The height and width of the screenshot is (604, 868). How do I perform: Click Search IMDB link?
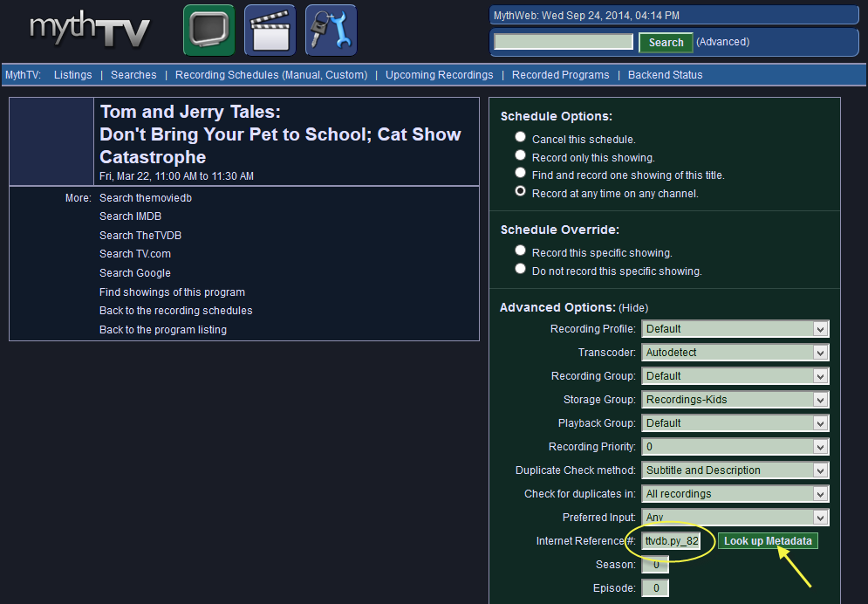130,216
